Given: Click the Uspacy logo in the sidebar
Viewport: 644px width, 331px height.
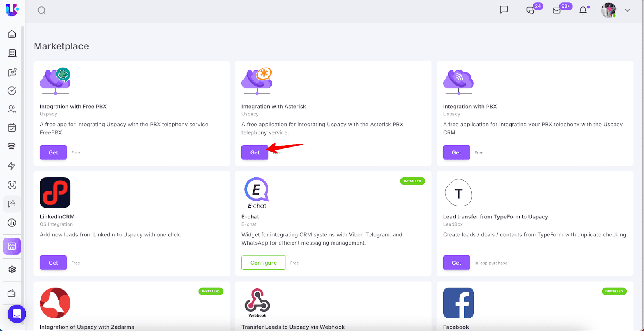Looking at the screenshot, I should pos(12,10).
